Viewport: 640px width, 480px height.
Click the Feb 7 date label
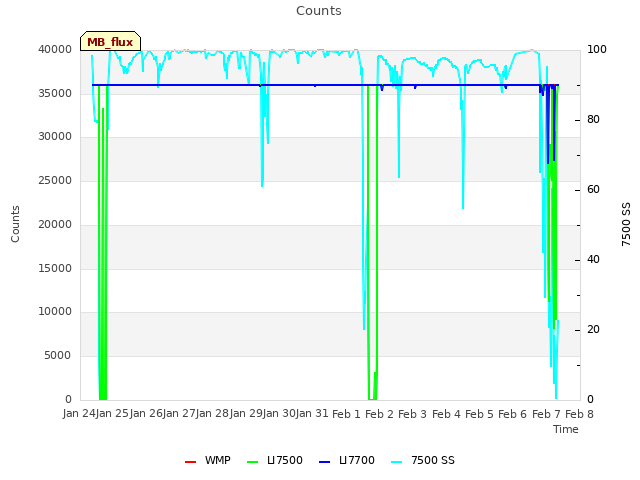click(x=546, y=414)
